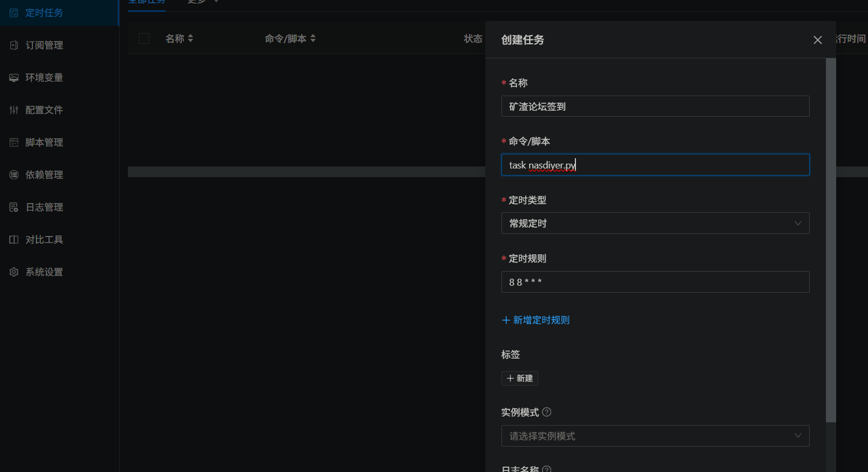Click the 订阅管理 sidebar icon

pyautogui.click(x=14, y=45)
